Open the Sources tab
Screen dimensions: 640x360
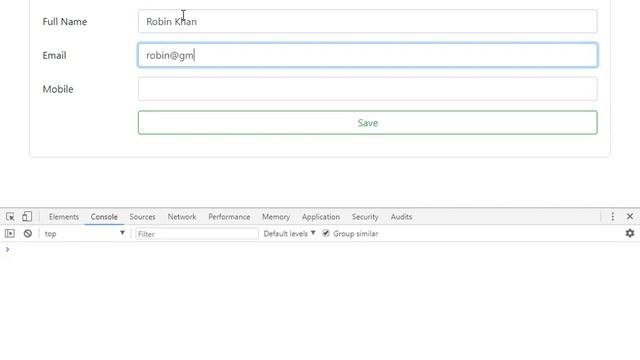pos(142,217)
